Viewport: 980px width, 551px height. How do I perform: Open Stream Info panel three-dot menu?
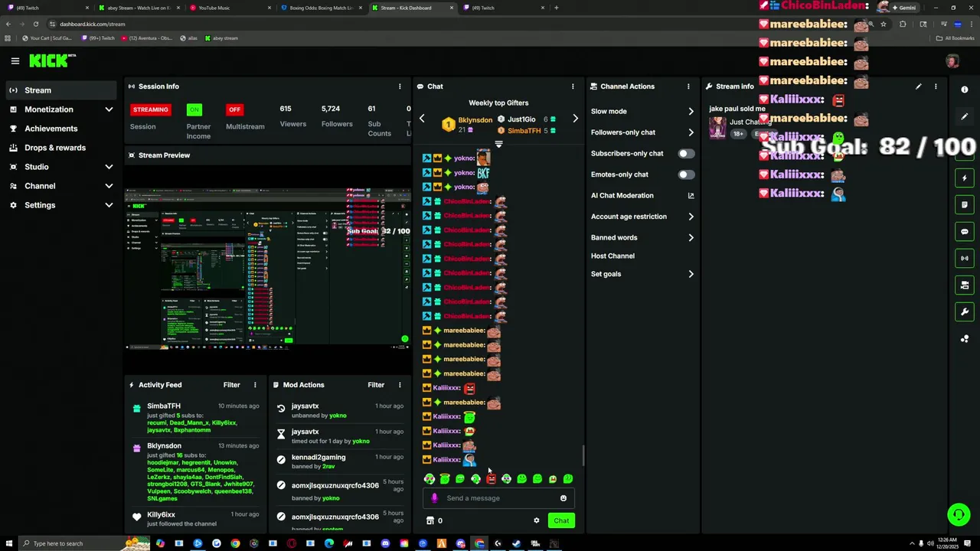click(x=936, y=86)
